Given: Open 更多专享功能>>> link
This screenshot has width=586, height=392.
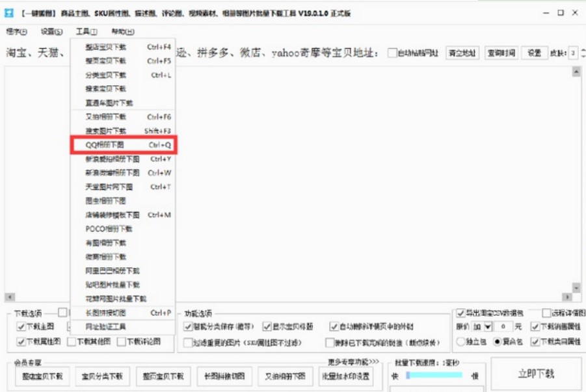Looking at the screenshot, I should point(353,361).
